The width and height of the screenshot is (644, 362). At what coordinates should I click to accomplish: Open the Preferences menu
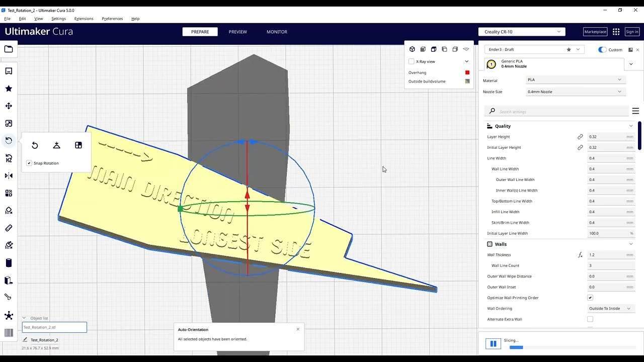112,19
